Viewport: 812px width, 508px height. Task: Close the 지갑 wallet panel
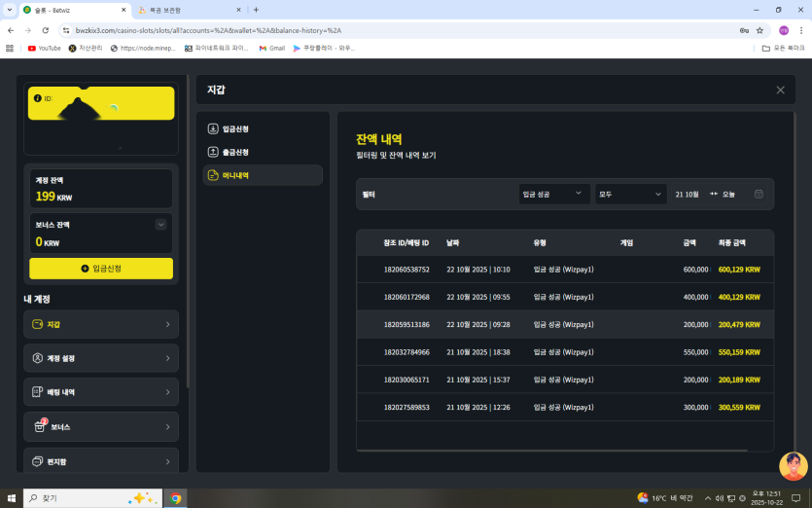(x=780, y=90)
